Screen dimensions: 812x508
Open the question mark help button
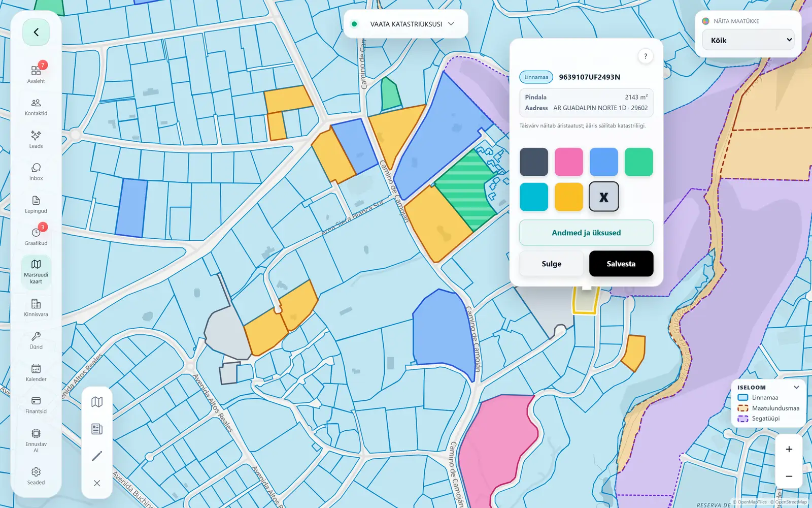[x=646, y=56]
